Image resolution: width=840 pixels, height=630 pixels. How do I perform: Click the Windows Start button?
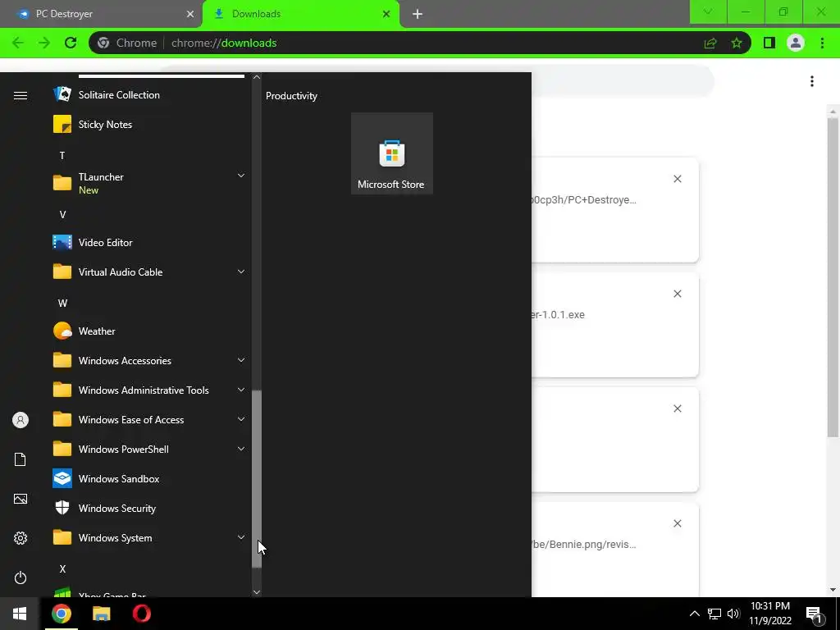click(x=20, y=614)
